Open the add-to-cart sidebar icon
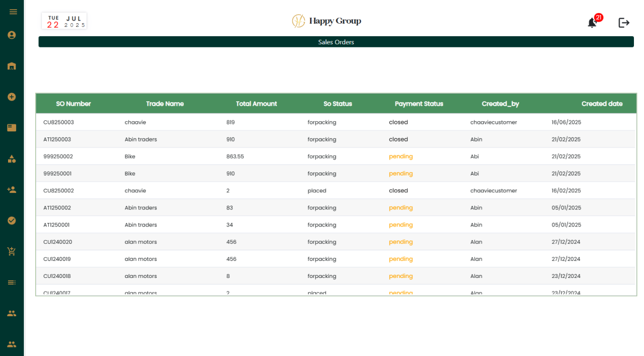Image resolution: width=644 pixels, height=356 pixels. [12, 251]
